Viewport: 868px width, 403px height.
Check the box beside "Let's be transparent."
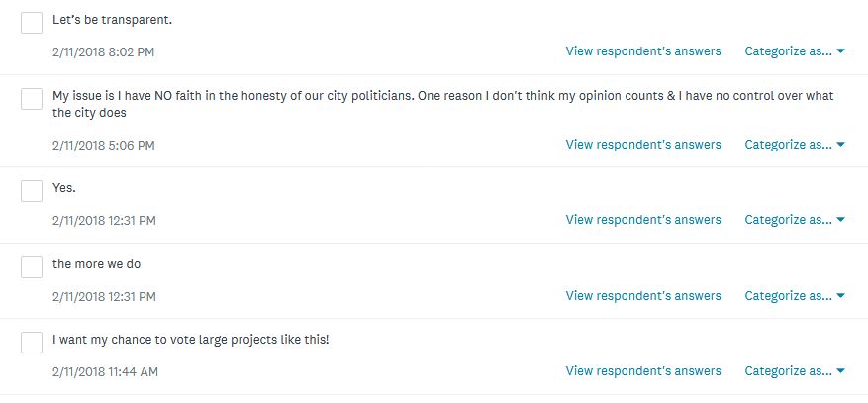[32, 23]
